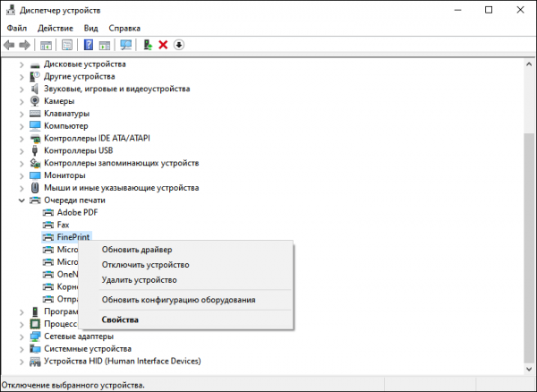Screen dimensions: 537x392
Task: Click the show/hide console tree icon
Action: 46,45
